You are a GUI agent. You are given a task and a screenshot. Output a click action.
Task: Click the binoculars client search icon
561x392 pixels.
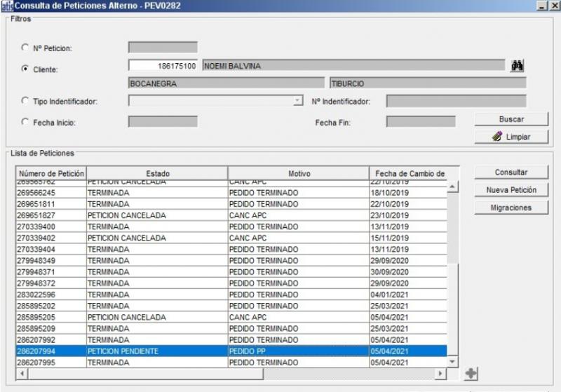[518, 66]
